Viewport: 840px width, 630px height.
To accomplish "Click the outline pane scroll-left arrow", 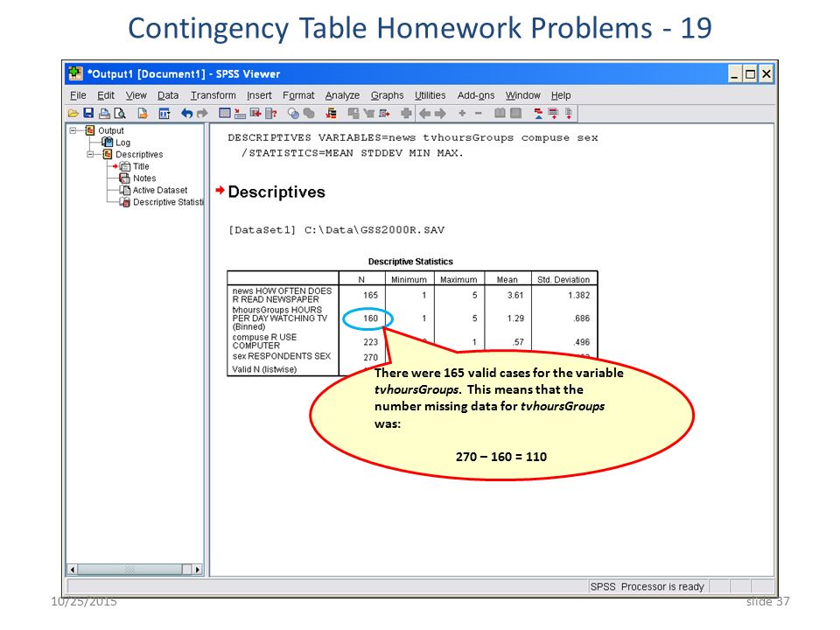I will tap(73, 569).
